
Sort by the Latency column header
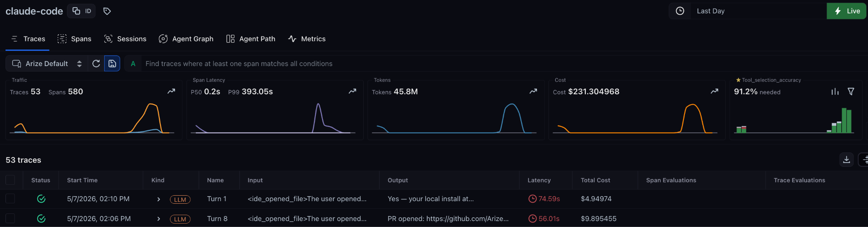tap(539, 180)
